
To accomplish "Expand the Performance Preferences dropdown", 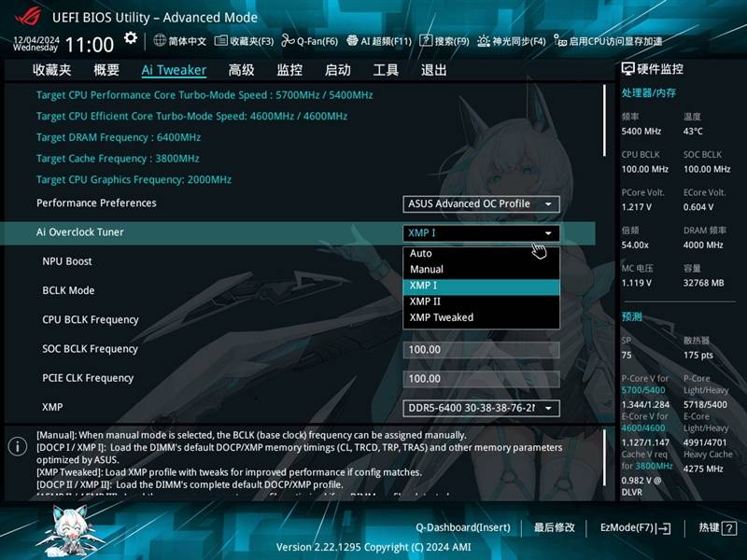I will [x=481, y=203].
